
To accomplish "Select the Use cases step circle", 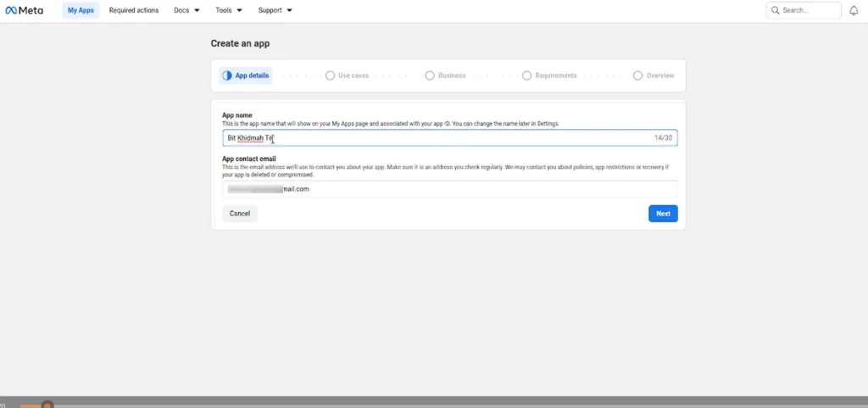I will tap(330, 75).
